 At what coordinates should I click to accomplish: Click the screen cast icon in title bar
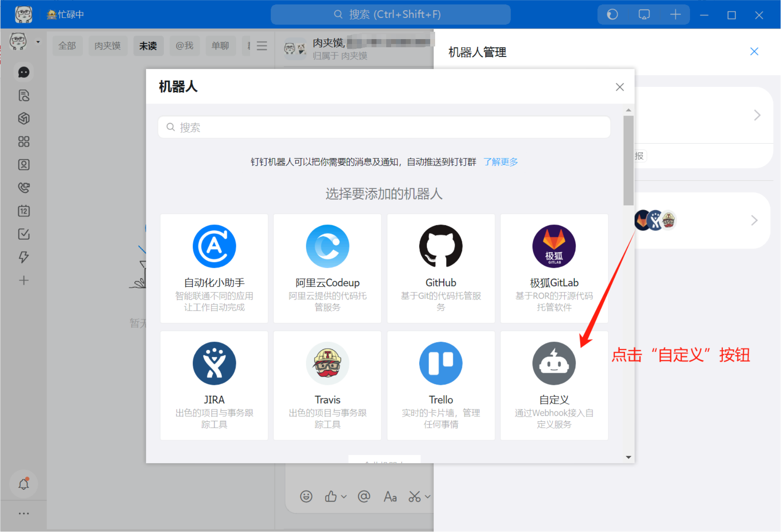pos(644,15)
